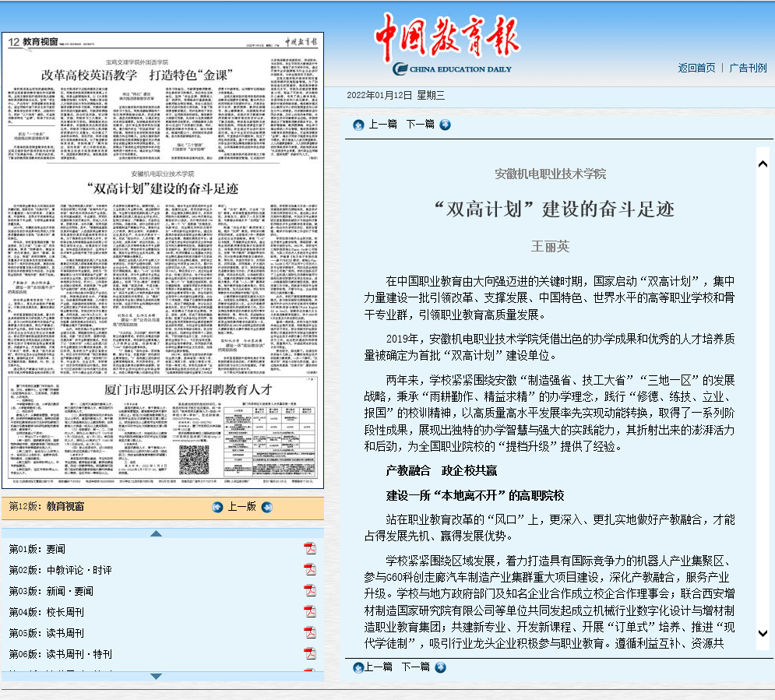Open PDF icon for 第01版 要闻
The width and height of the screenshot is (775, 700).
click(x=310, y=548)
